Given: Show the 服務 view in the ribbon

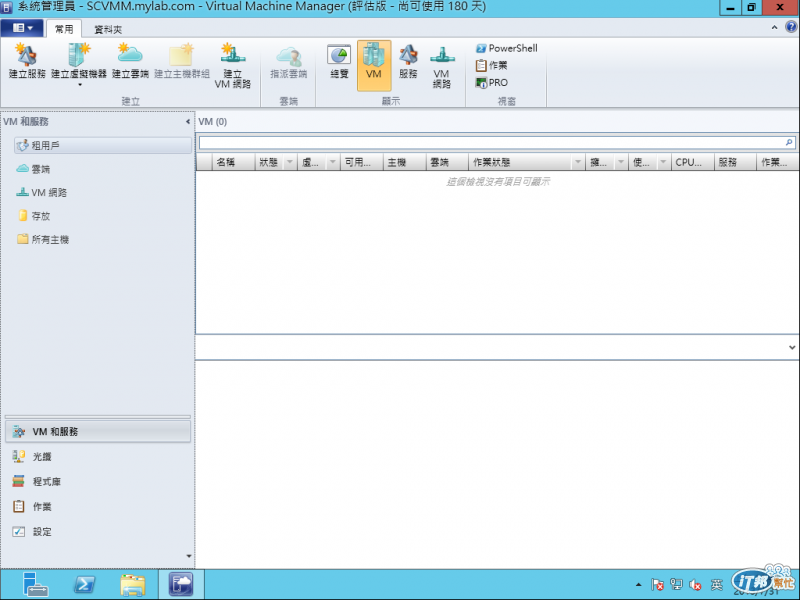Looking at the screenshot, I should pos(408,61).
